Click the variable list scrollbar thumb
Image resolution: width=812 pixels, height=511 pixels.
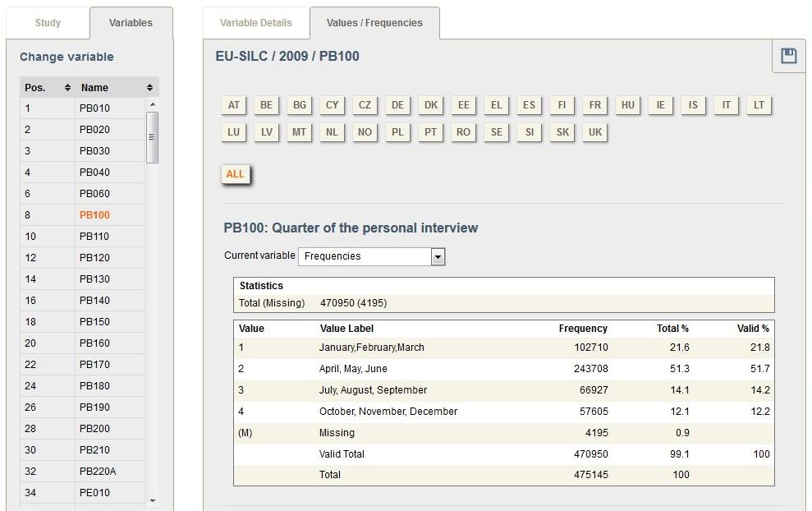pos(152,137)
